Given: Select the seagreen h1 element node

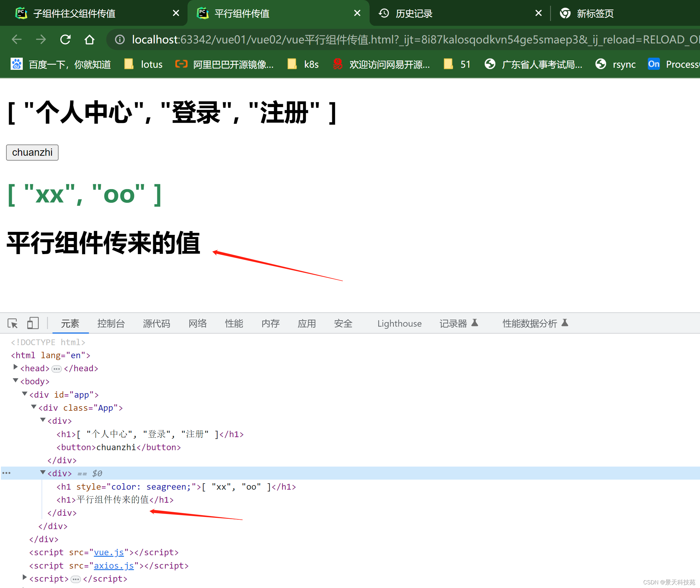Looking at the screenshot, I should tap(176, 487).
